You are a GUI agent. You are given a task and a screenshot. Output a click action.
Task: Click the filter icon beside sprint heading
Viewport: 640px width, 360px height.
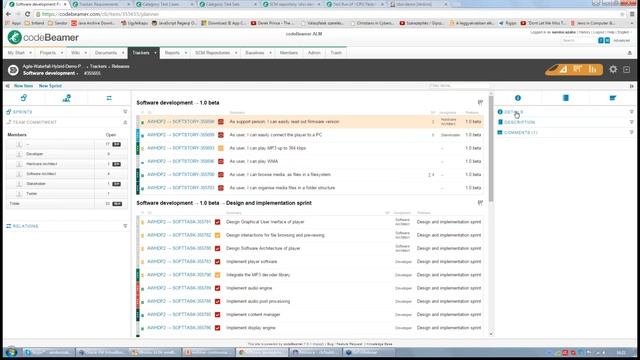[480, 203]
